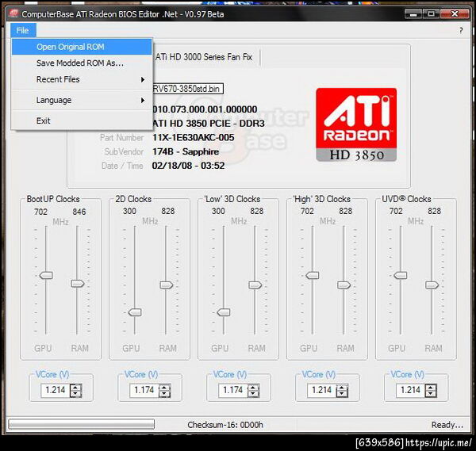Viewport: 476px width, 451px height.
Task: Decrease the BootUP Clocks VCore value
Action: click(76, 394)
